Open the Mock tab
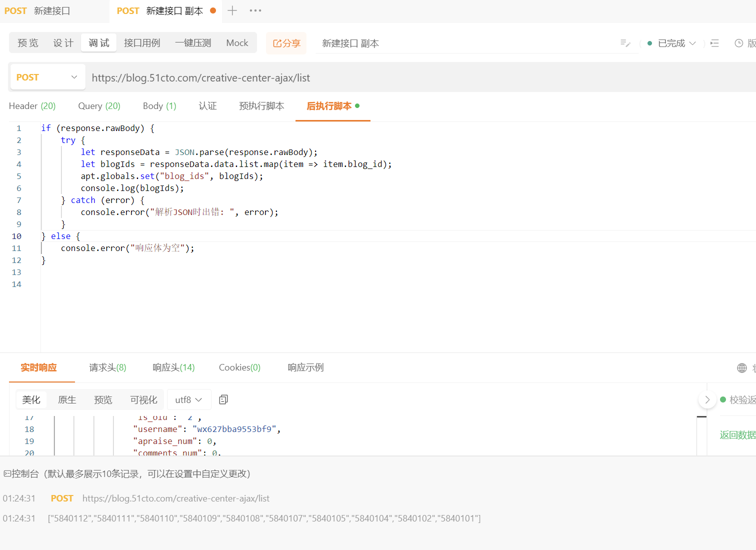This screenshot has width=756, height=550. coord(236,42)
